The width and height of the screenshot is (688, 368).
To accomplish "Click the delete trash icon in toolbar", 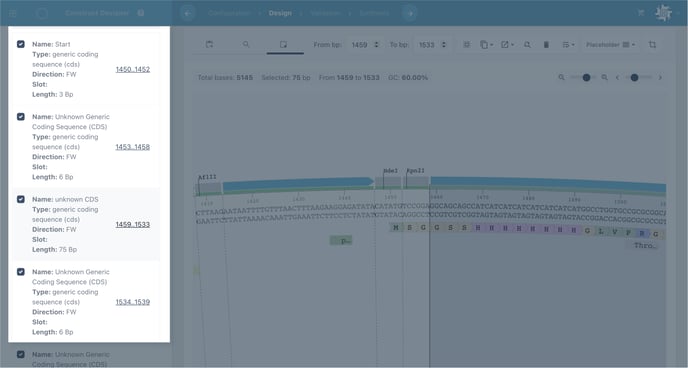I will click(x=546, y=45).
